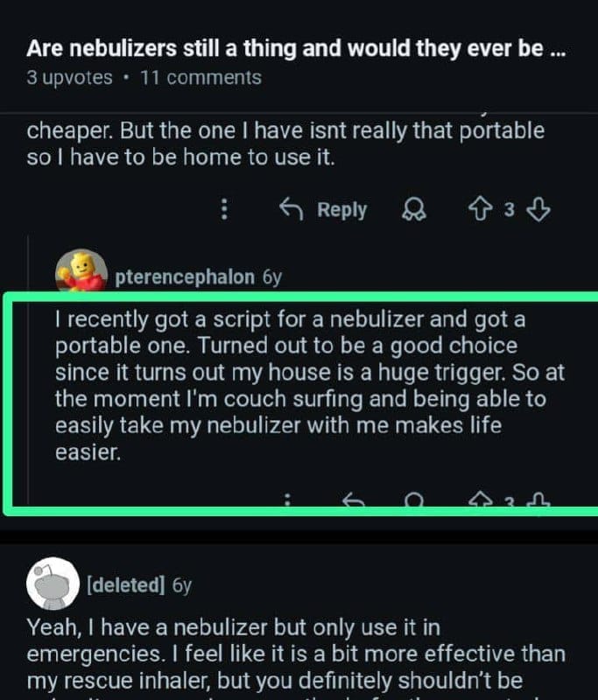Viewport: 598px width, 700px height.
Task: Downvote pterencephalon's comment
Action: 541,501
